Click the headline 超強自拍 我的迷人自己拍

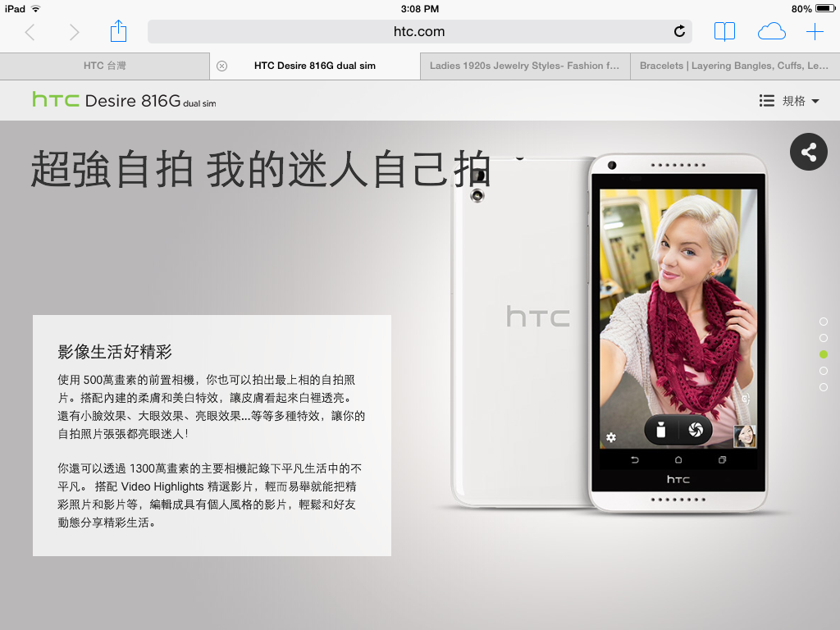(x=260, y=169)
